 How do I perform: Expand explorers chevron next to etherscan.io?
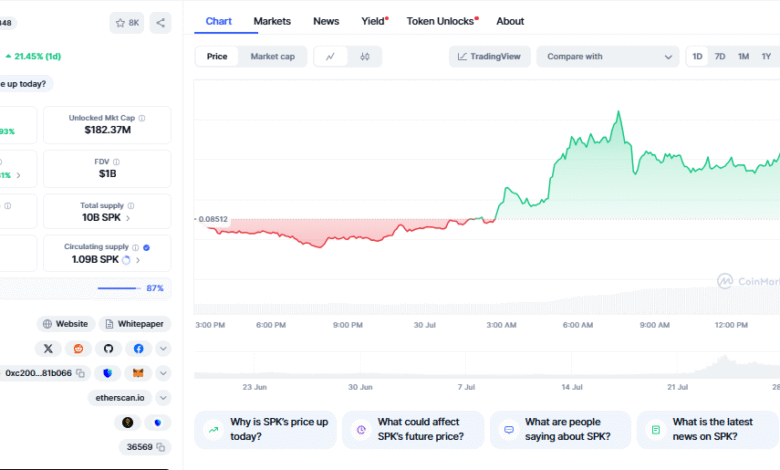point(163,398)
